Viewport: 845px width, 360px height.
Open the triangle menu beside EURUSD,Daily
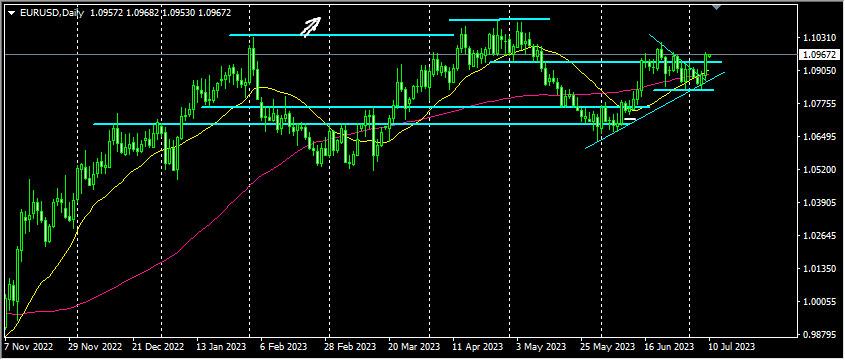pos(12,13)
